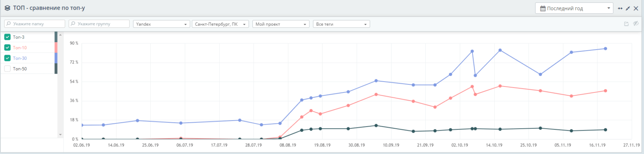Screen dimensions: 644x154
Task: Uncheck the Топ-30 checkbox
Action: click(7, 58)
